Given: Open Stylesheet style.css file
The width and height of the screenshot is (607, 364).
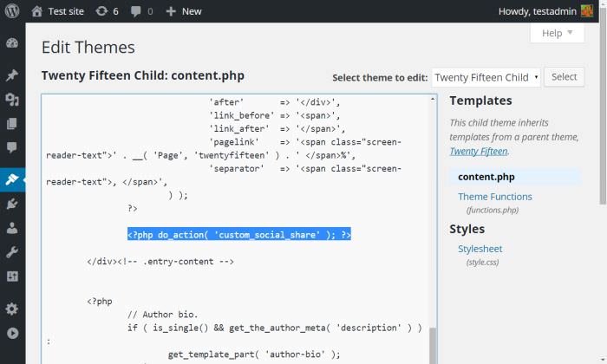Looking at the screenshot, I should [480, 249].
